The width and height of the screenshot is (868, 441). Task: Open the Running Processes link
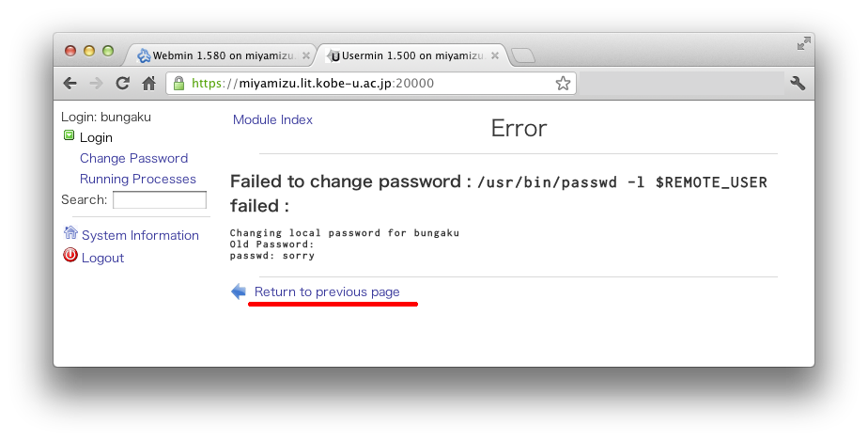138,179
